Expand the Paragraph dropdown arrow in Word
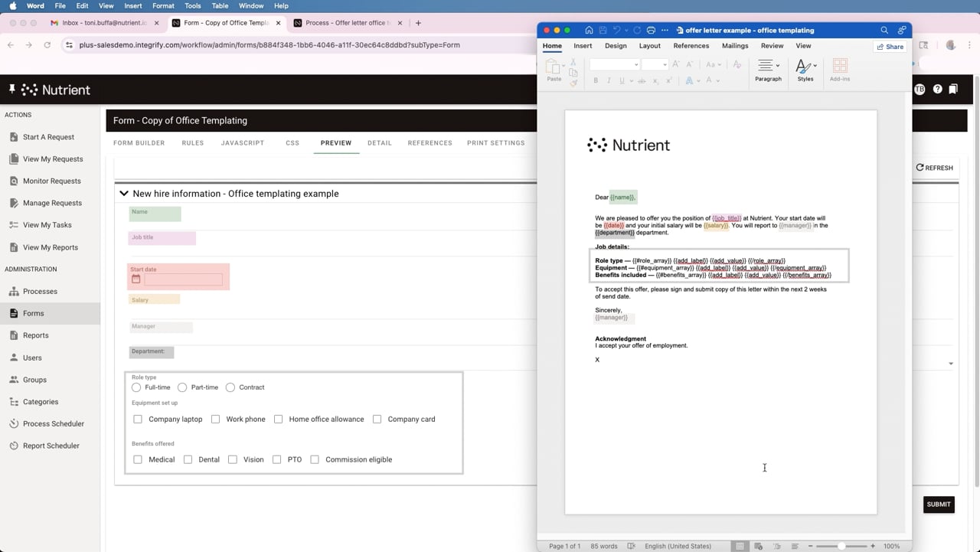The width and height of the screenshot is (980, 552). [776, 66]
